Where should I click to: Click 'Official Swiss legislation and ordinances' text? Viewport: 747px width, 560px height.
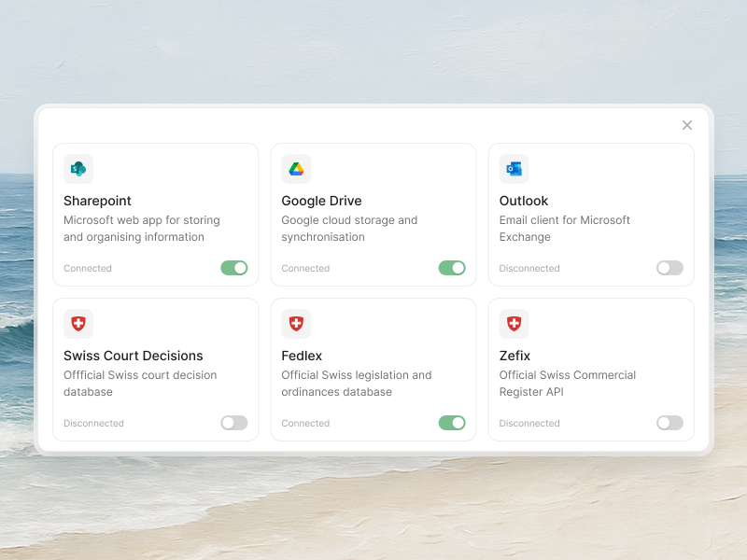coord(357,384)
